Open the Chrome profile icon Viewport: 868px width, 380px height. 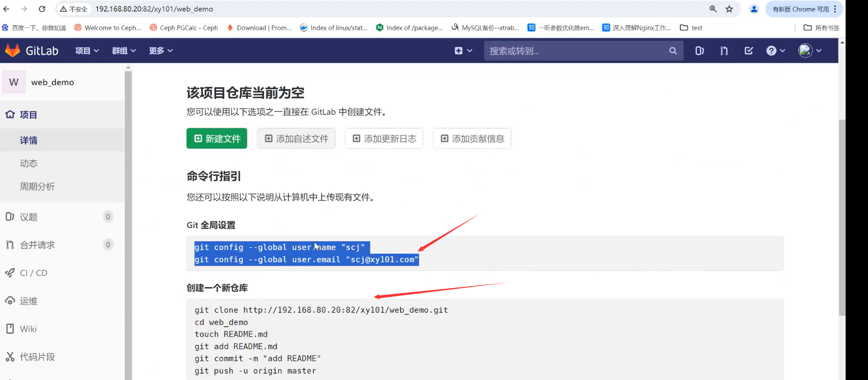754,9
